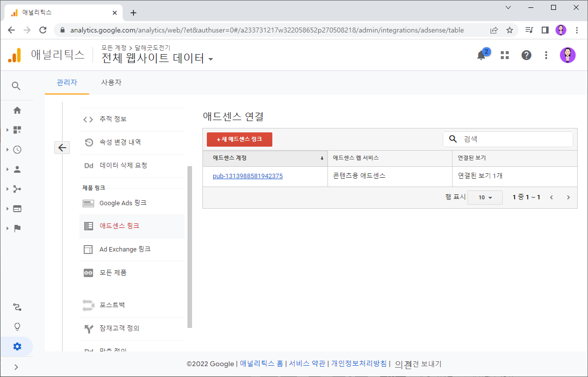Screen dimensions: 588x377
Task: Go to Home in left sidebar
Action: pyautogui.click(x=17, y=110)
